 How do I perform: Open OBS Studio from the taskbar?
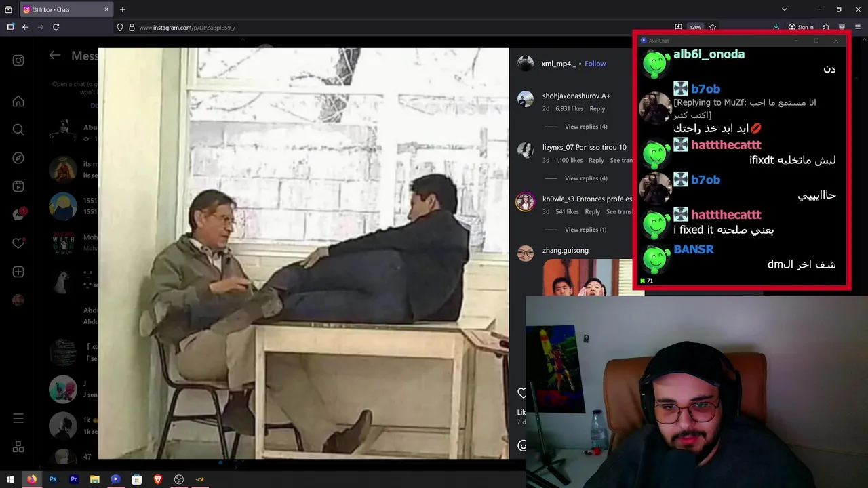pyautogui.click(x=179, y=479)
